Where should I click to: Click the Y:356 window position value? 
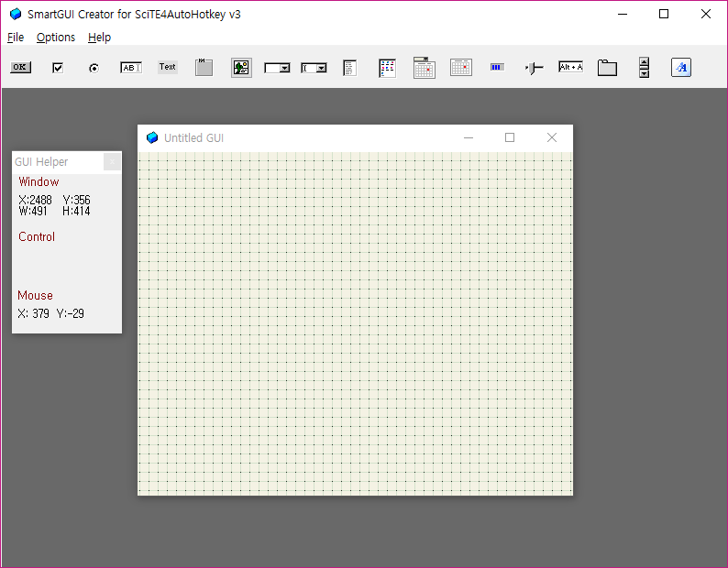click(77, 200)
